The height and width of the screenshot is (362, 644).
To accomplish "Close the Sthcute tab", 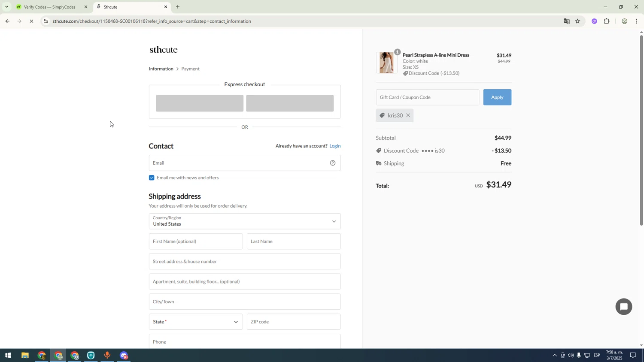I will point(166,7).
